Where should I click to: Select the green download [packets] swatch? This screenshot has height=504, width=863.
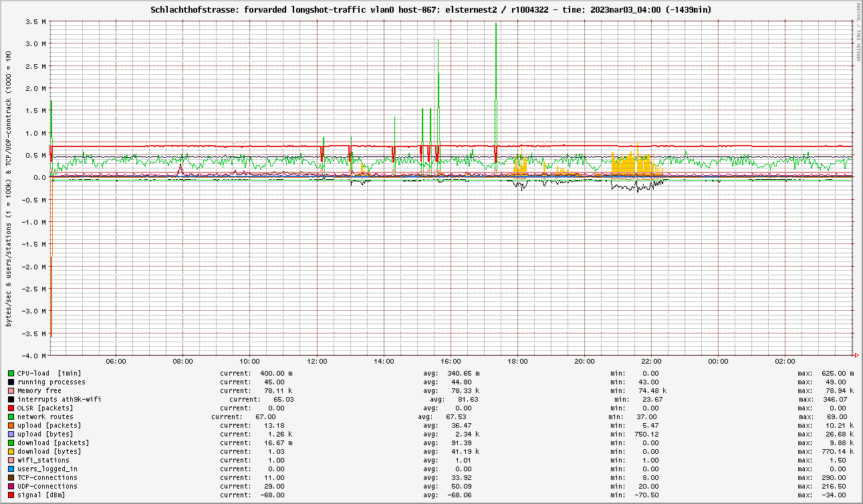[x=11, y=443]
